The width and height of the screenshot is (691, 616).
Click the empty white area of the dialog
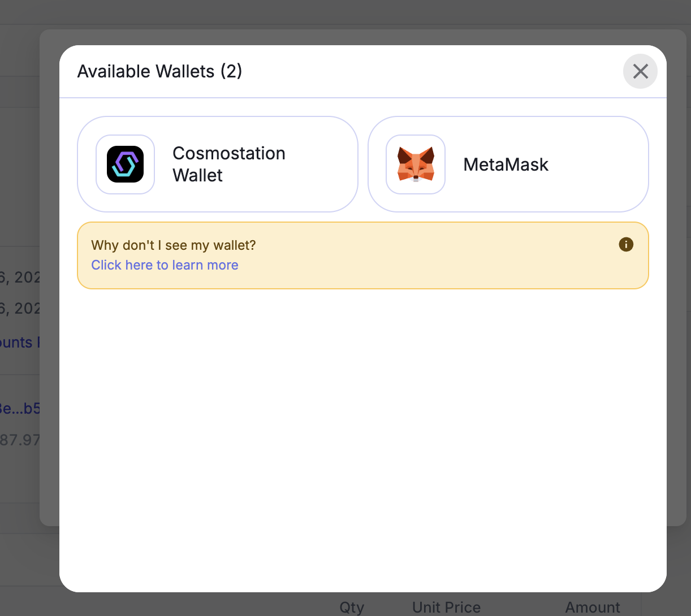click(362, 441)
